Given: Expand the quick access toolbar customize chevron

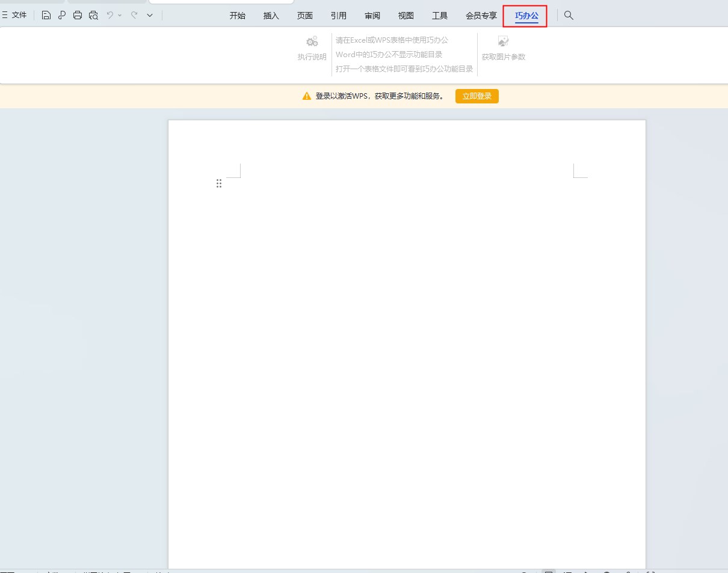Looking at the screenshot, I should click(150, 16).
